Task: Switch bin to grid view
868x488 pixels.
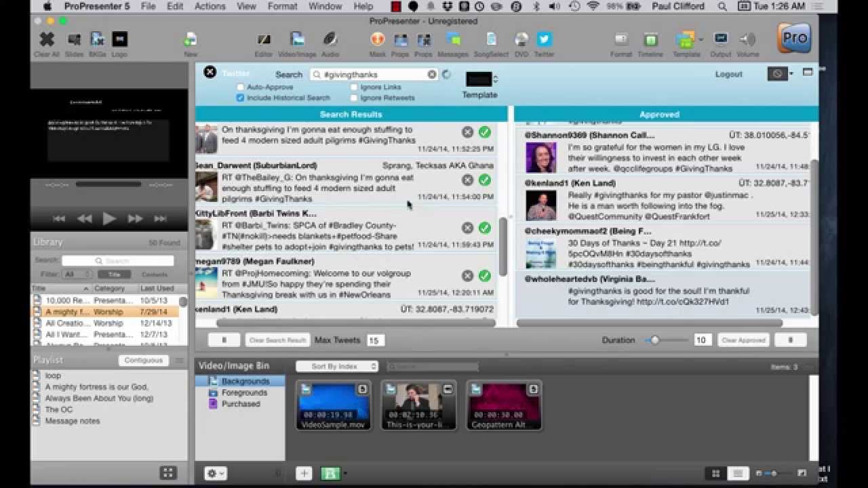Action: coord(715,474)
